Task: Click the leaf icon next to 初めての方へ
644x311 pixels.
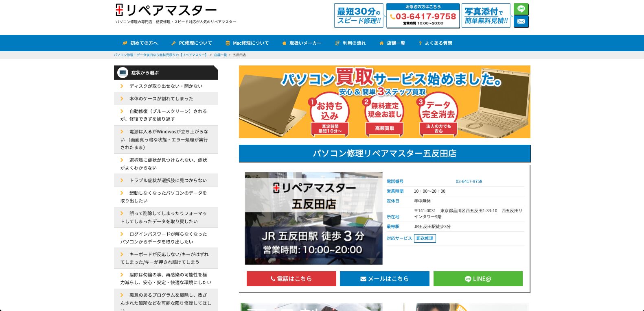Action: tap(125, 43)
